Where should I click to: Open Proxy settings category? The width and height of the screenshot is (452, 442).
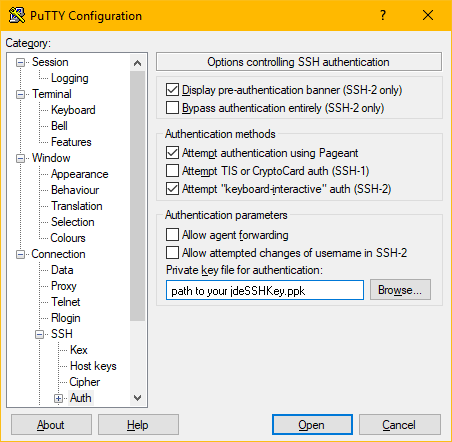tap(64, 286)
